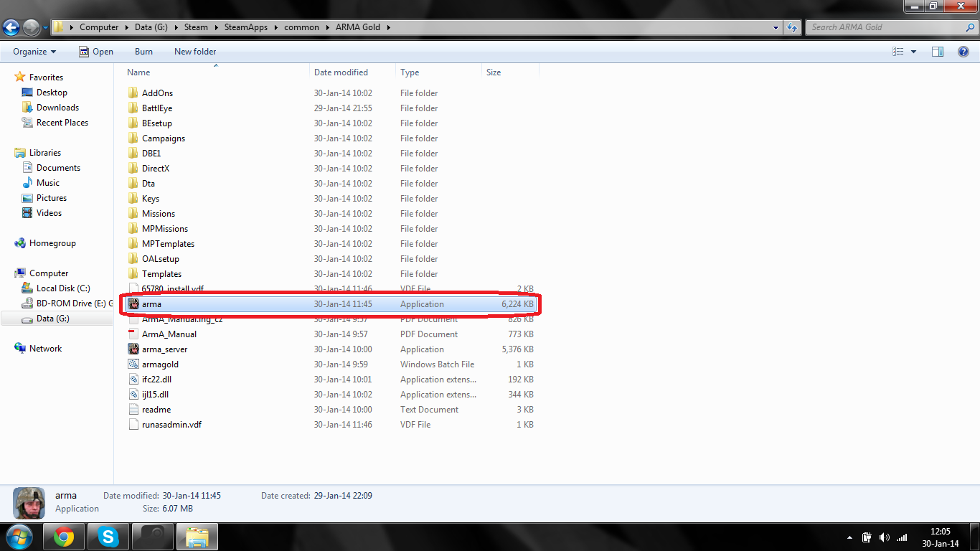Select Homegroup in navigation pane
Viewport: 980px width, 551px height.
(x=52, y=243)
